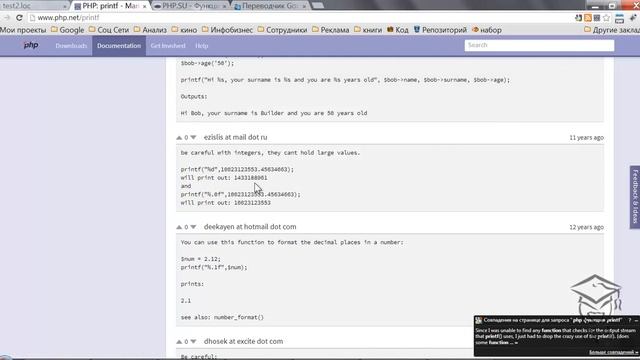This screenshot has height=360, width=640.
Task: Downvote the deekayen at hotmail dot com note
Action: coord(193,227)
